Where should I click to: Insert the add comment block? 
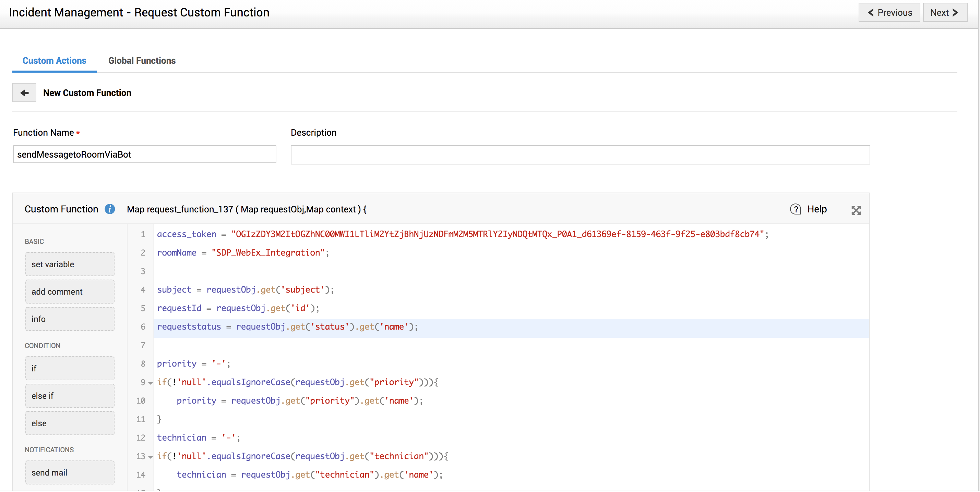(70, 292)
